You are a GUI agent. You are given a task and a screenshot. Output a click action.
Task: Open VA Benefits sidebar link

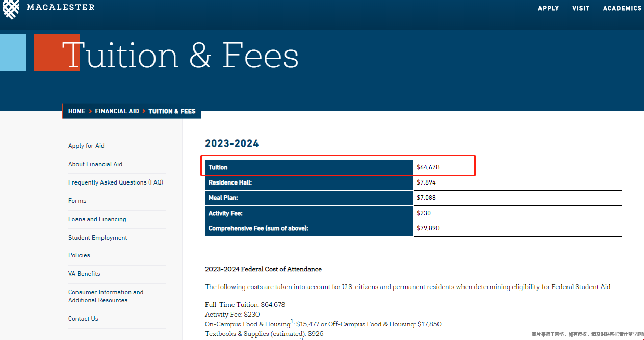(84, 274)
